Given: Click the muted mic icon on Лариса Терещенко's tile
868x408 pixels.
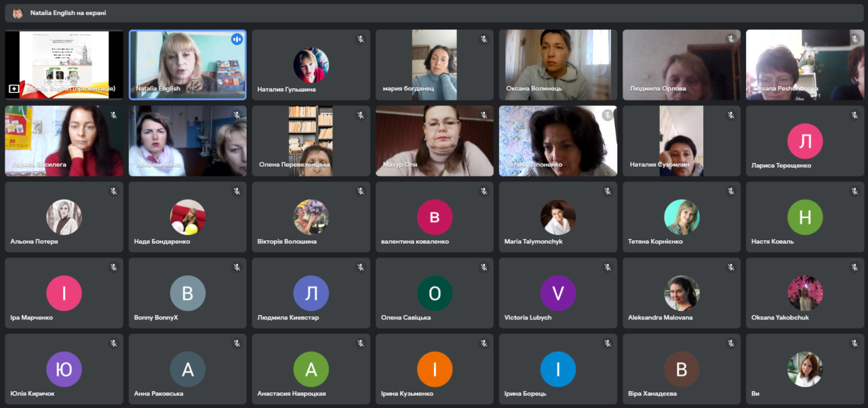Looking at the screenshot, I should (854, 115).
